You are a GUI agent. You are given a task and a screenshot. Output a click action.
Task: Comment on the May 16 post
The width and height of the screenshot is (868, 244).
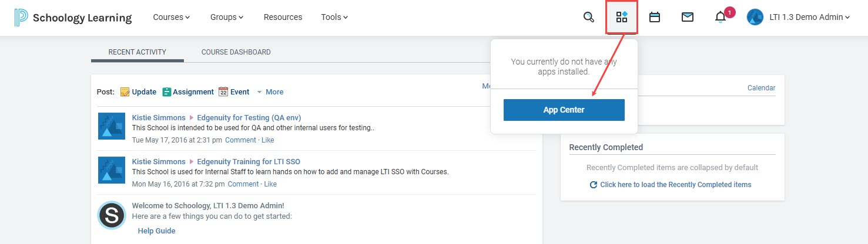pos(243,184)
